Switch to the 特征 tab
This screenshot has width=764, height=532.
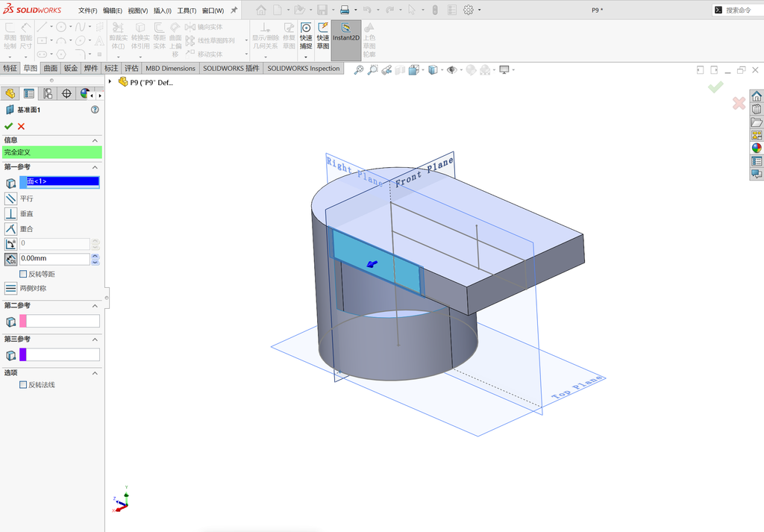[10, 68]
